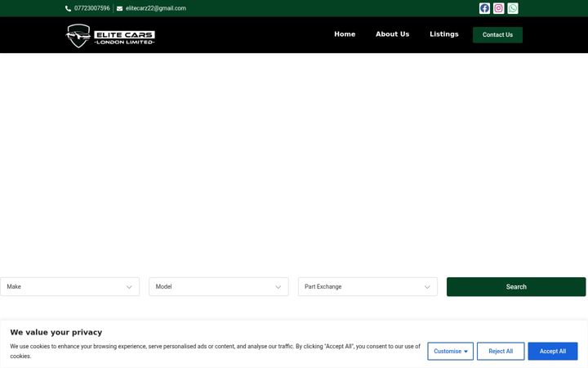Call phone number 07723007596
Viewport: 588px width, 368px height.
91,8
